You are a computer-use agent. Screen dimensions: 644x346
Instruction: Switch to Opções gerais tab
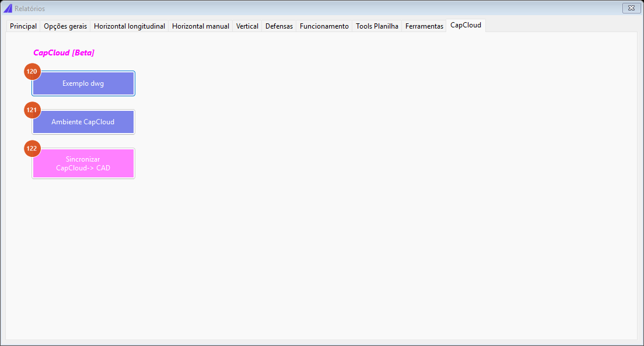pyautogui.click(x=65, y=26)
